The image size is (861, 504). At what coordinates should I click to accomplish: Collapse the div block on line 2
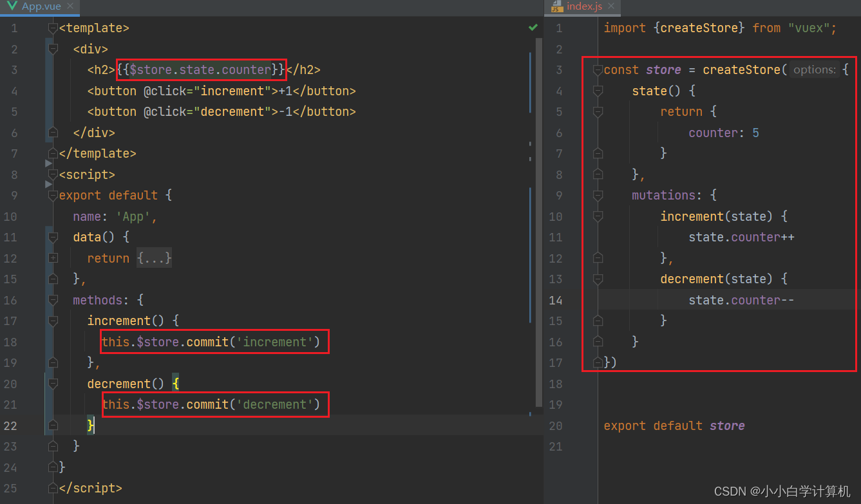(x=53, y=49)
